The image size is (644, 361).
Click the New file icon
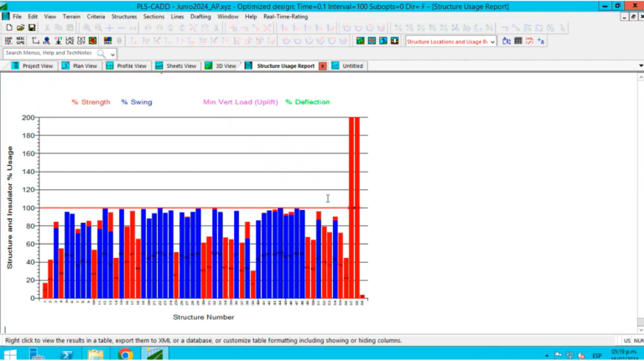pyautogui.click(x=8, y=28)
